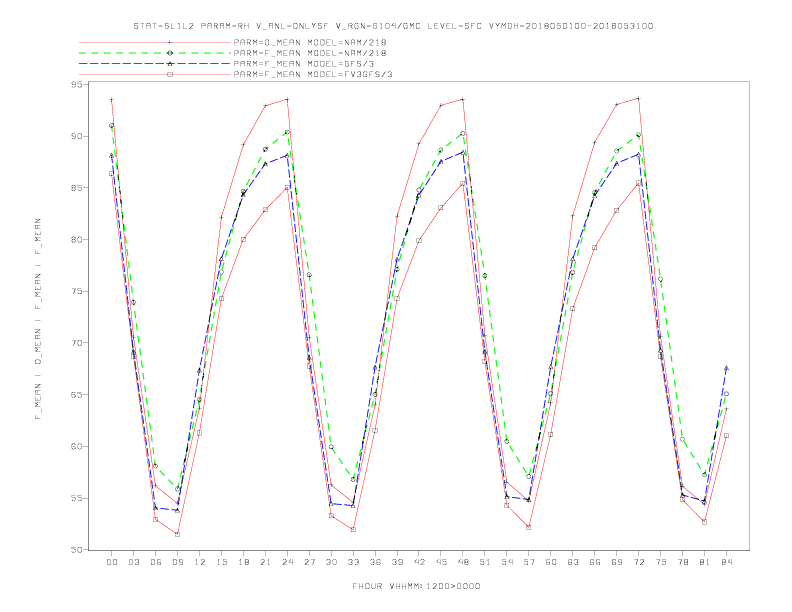Click the x-axis tick label 03
This screenshot has width=792, height=612.
133,562
